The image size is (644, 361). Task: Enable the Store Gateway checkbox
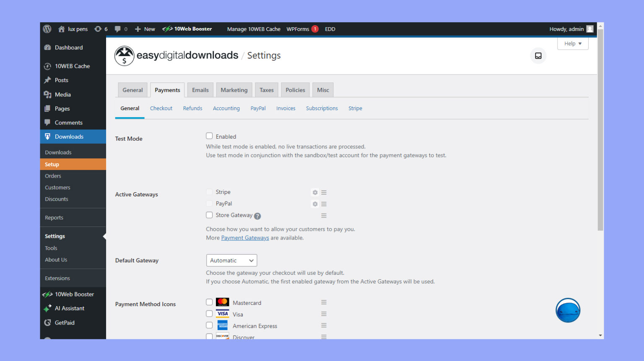point(209,215)
